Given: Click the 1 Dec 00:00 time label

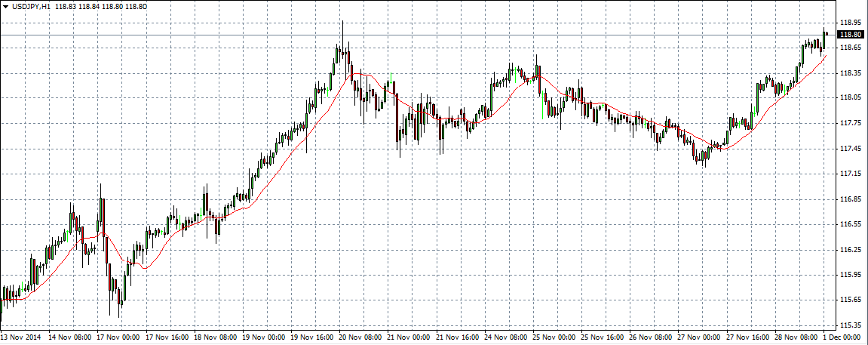Looking at the screenshot, I should click(844, 337).
